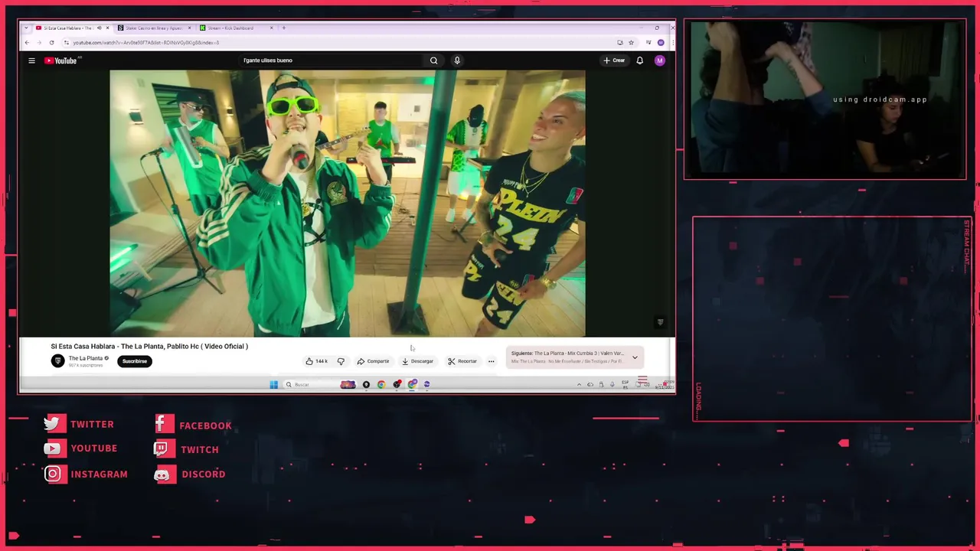Viewport: 980px width, 551px height.
Task: Click the Twitch overlay icon
Action: pos(162,449)
